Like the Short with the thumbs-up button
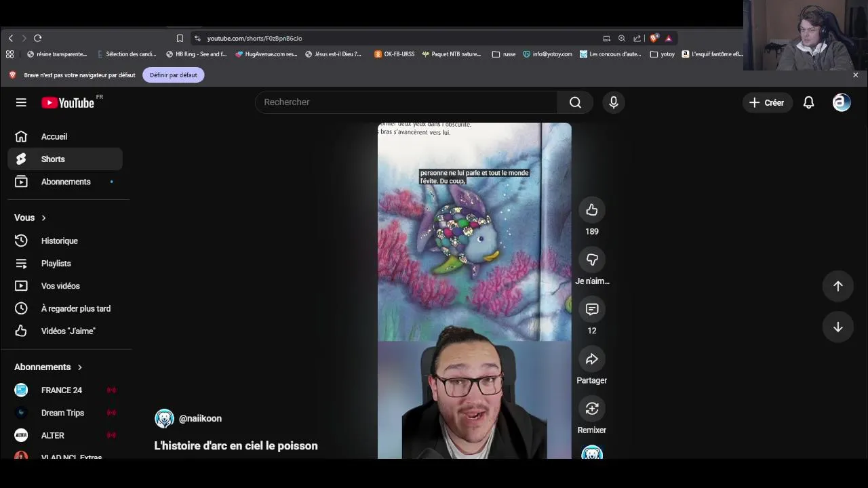Screen dimensions: 868x488 point(592,210)
